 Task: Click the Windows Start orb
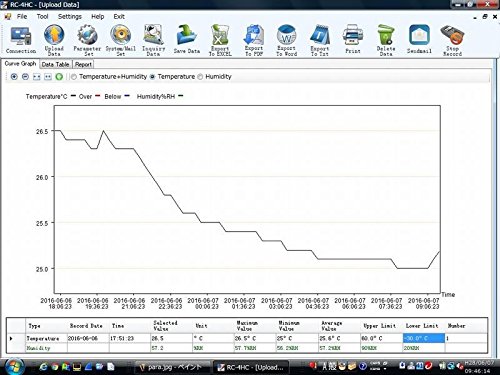[14, 366]
